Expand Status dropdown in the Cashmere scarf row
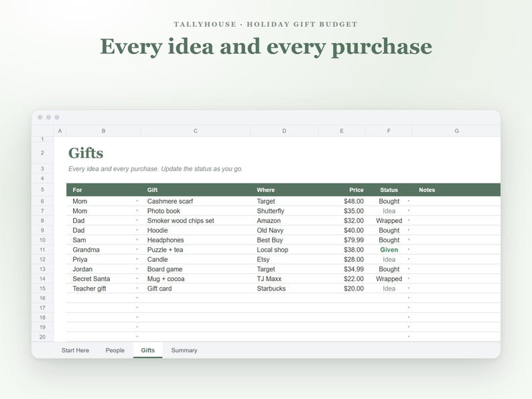The width and height of the screenshot is (532, 399). pos(409,201)
